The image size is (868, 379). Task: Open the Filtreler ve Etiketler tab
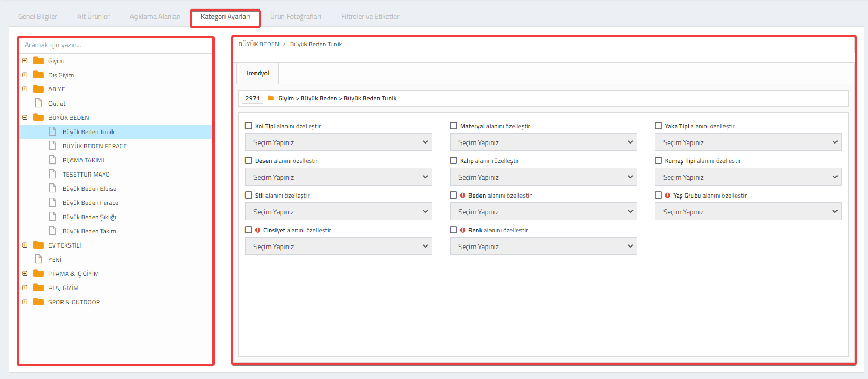[x=370, y=16]
